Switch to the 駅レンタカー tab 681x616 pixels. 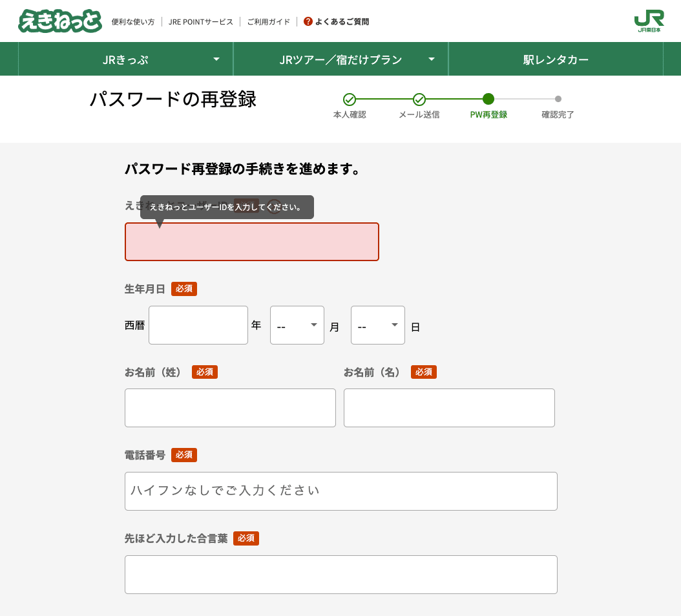coord(556,59)
